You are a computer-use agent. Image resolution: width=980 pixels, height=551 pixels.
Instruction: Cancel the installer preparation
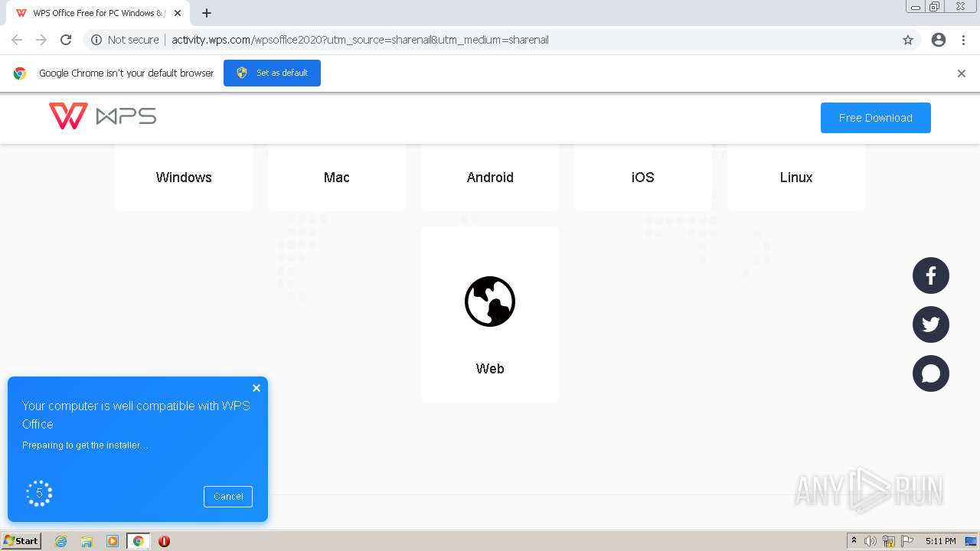coord(228,496)
